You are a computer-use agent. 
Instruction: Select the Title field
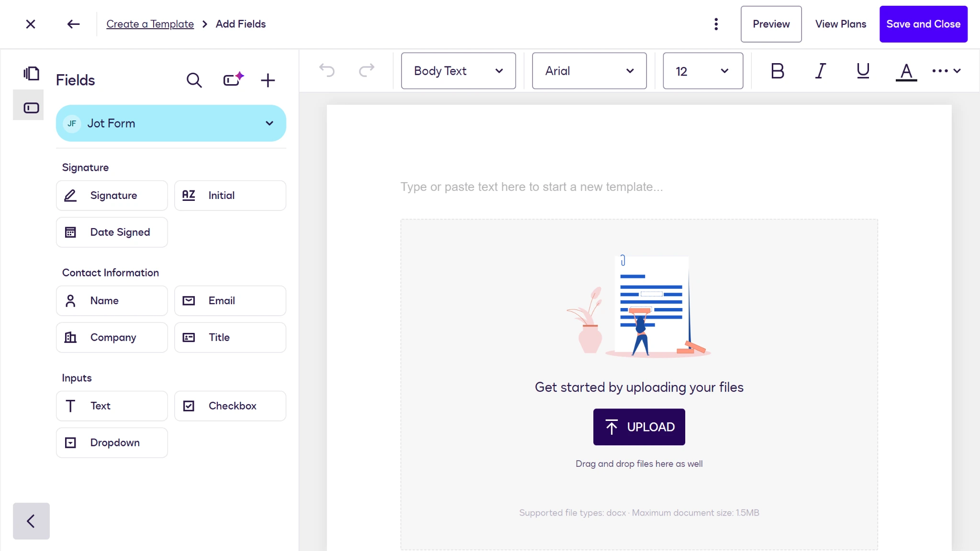[230, 337]
